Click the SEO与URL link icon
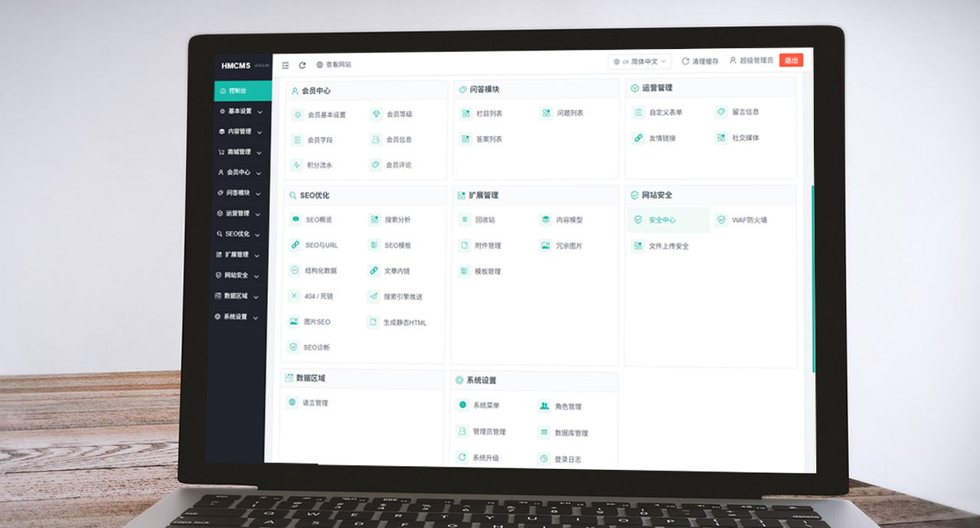This screenshot has width=980, height=528. 296,245
